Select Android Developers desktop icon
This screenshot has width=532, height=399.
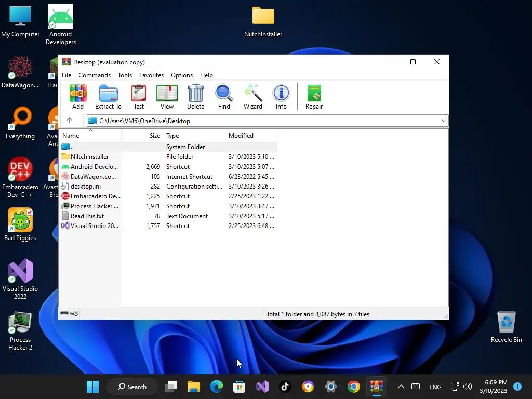61,24
